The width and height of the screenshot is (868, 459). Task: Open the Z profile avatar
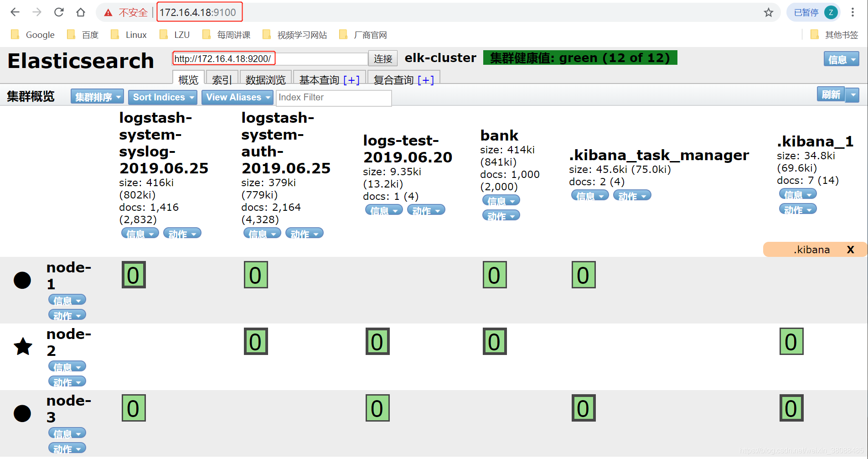pos(831,12)
